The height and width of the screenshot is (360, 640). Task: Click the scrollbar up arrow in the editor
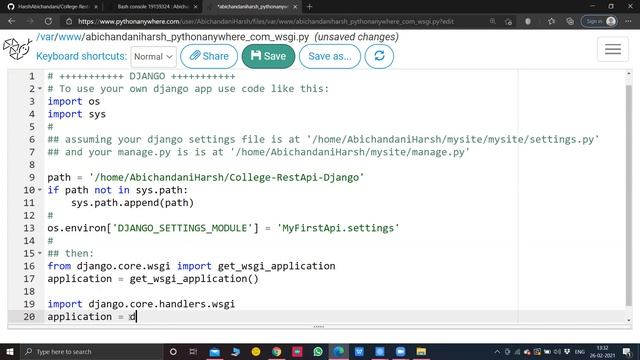point(629,73)
